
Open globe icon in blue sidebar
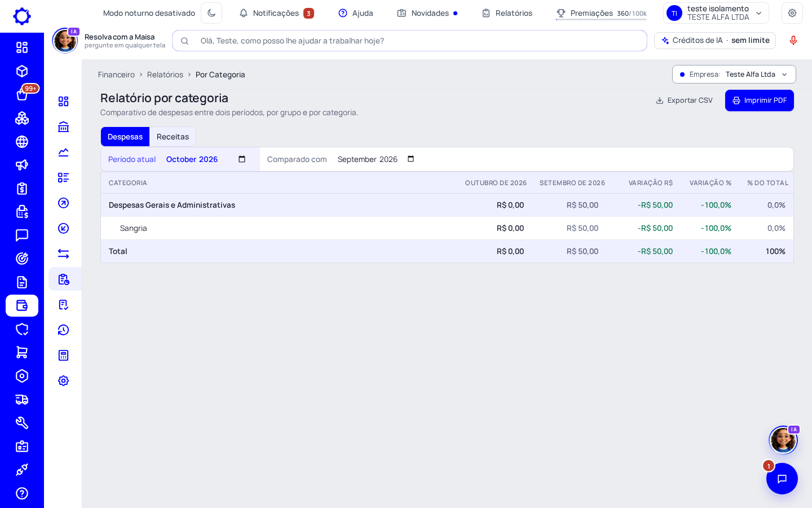pyautogui.click(x=22, y=142)
